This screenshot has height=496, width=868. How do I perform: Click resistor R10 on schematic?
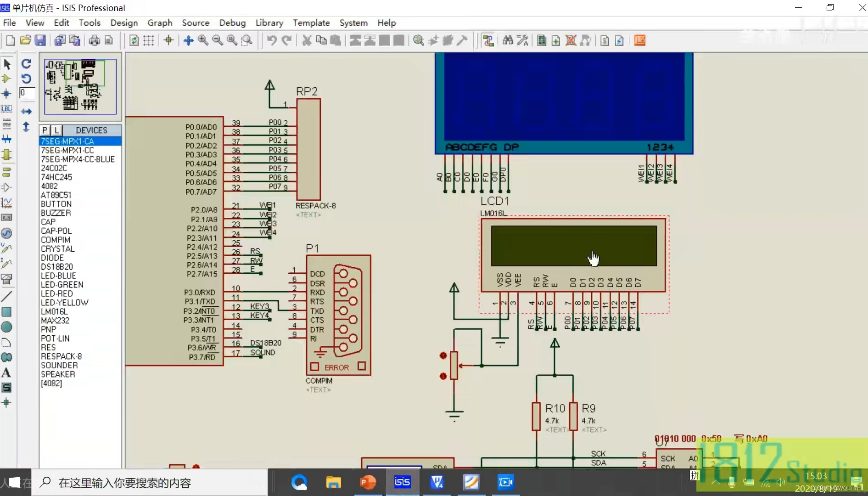536,417
